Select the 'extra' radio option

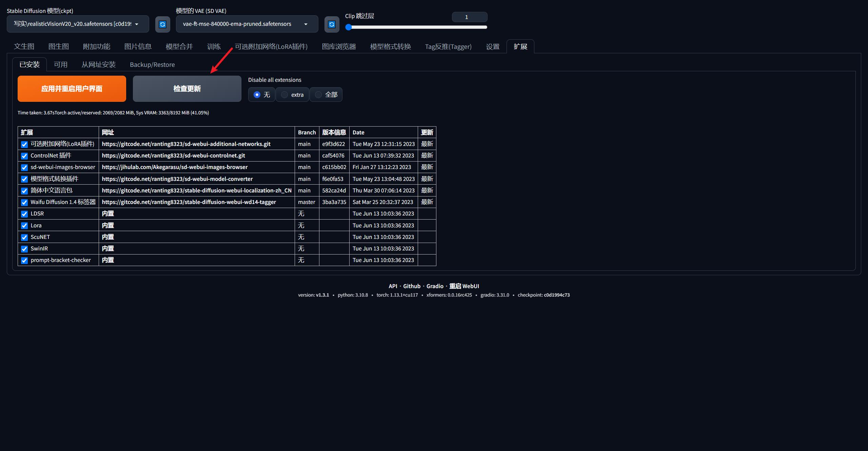point(285,95)
